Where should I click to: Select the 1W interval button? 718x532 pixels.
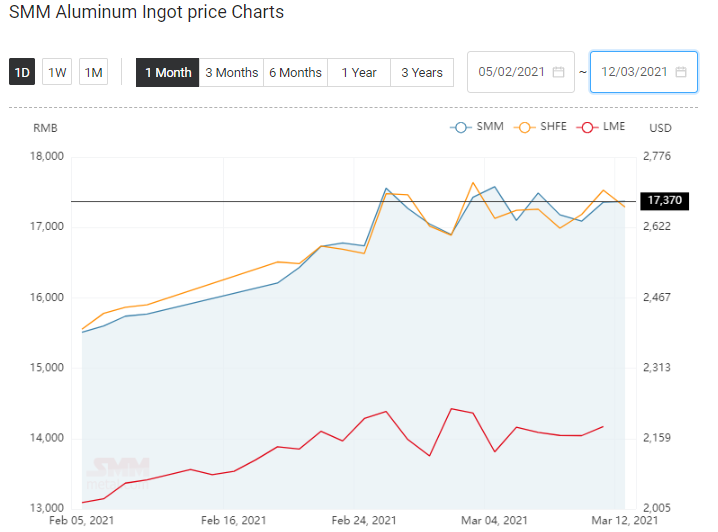pyautogui.click(x=57, y=72)
